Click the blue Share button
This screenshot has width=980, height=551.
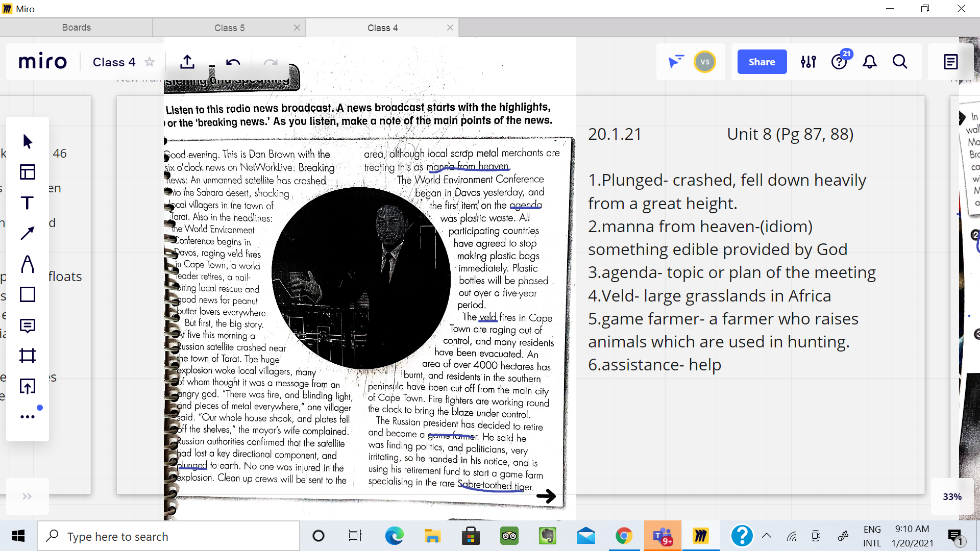762,62
